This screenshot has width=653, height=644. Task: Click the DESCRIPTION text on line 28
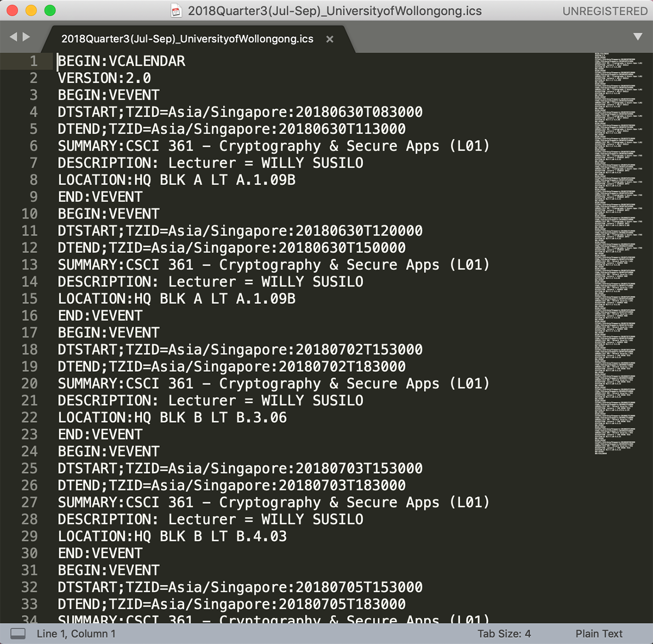click(x=211, y=520)
